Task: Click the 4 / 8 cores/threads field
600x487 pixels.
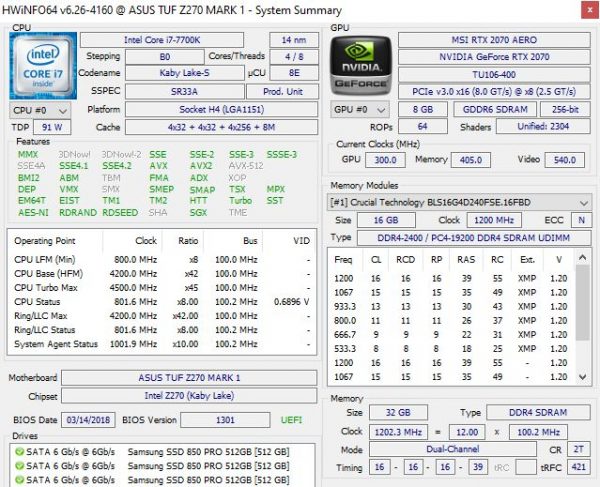Action: (x=294, y=57)
